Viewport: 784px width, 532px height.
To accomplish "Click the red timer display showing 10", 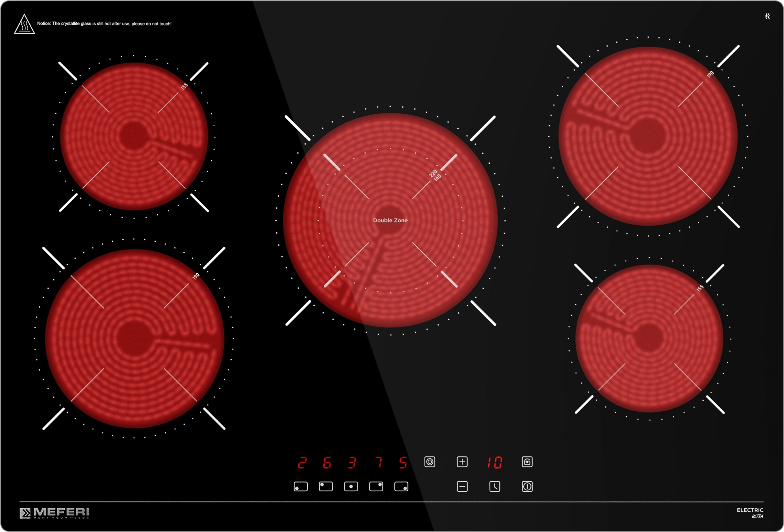I will point(494,463).
